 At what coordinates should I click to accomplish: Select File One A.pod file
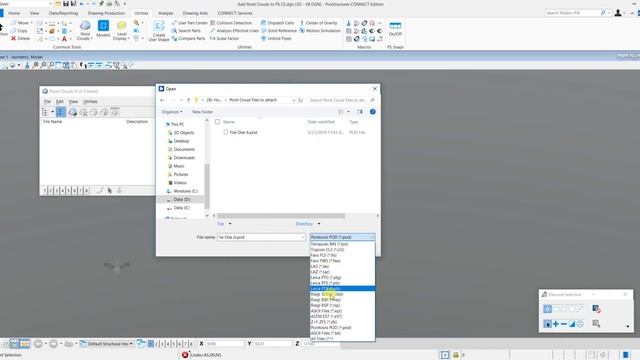point(243,133)
